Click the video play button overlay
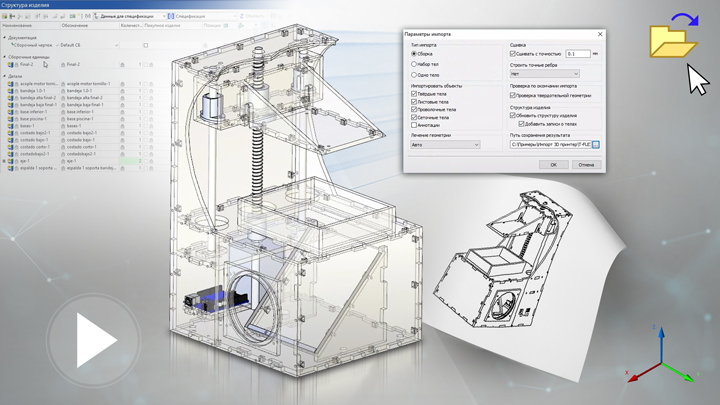 coord(94,340)
